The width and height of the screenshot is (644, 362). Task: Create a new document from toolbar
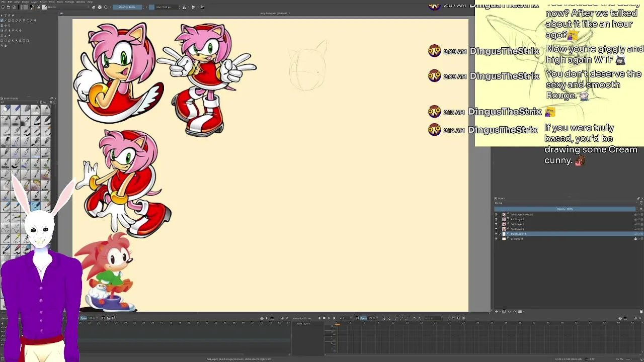point(3,7)
